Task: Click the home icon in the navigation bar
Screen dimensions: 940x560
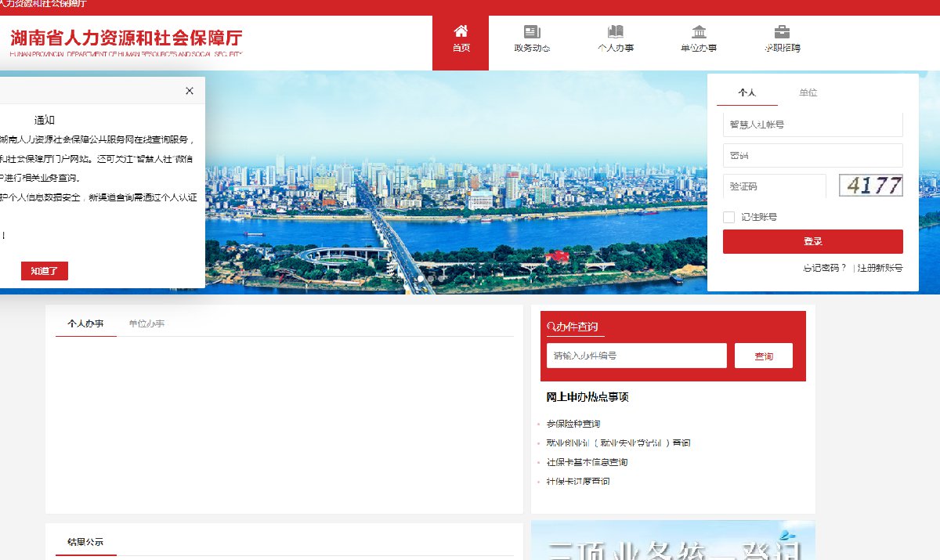Action: click(461, 31)
